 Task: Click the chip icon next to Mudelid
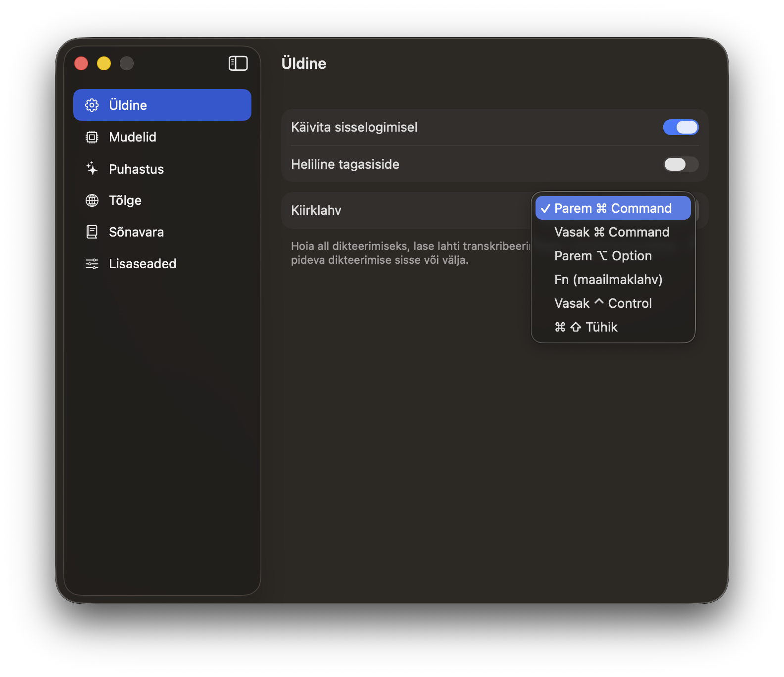(92, 137)
